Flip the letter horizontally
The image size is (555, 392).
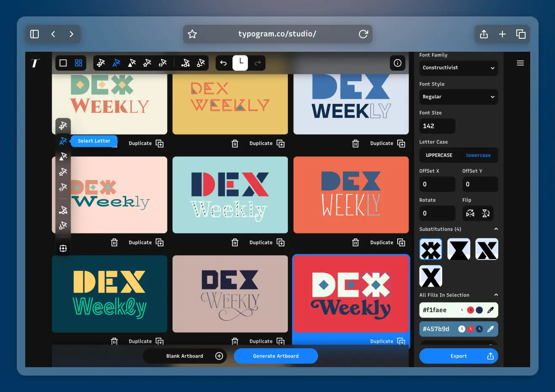[470, 213]
